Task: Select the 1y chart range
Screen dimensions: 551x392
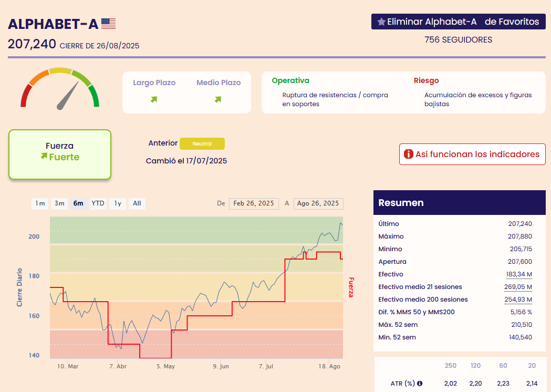Action: point(118,203)
